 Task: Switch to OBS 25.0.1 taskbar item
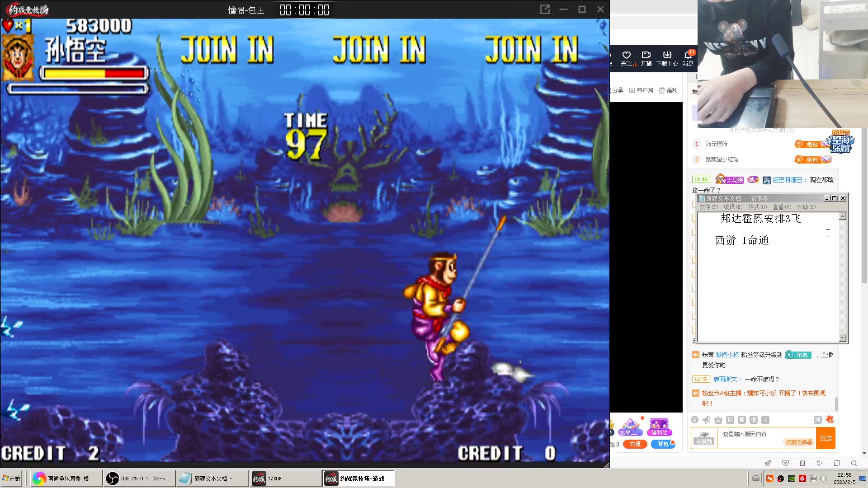(140, 479)
